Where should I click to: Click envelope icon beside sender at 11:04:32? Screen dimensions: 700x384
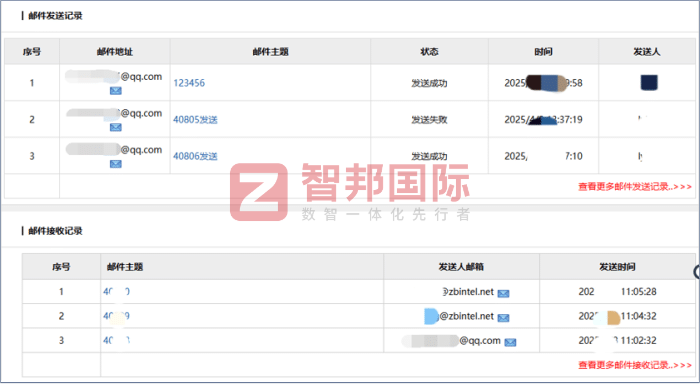503,318
